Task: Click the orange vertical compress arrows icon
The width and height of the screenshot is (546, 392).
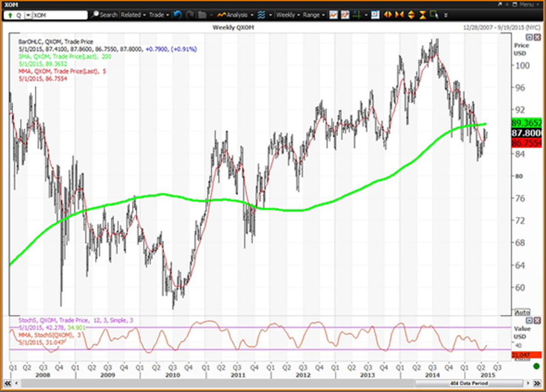Action: tap(423, 15)
